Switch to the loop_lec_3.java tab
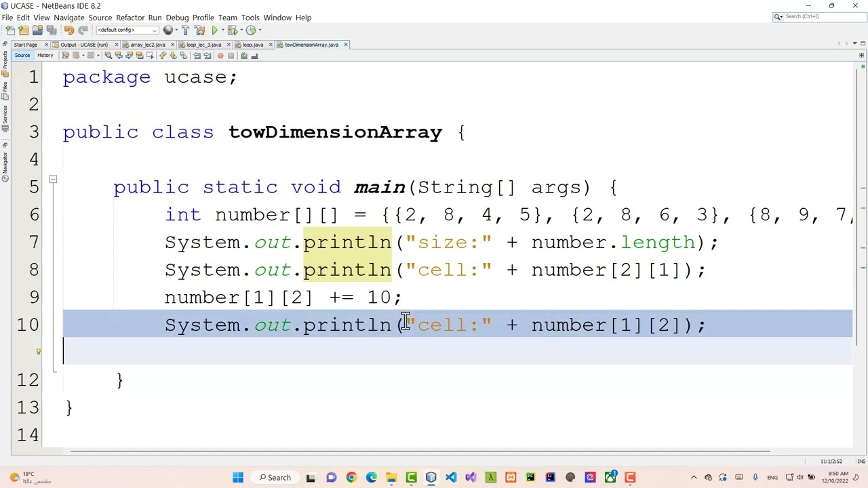 [203, 45]
